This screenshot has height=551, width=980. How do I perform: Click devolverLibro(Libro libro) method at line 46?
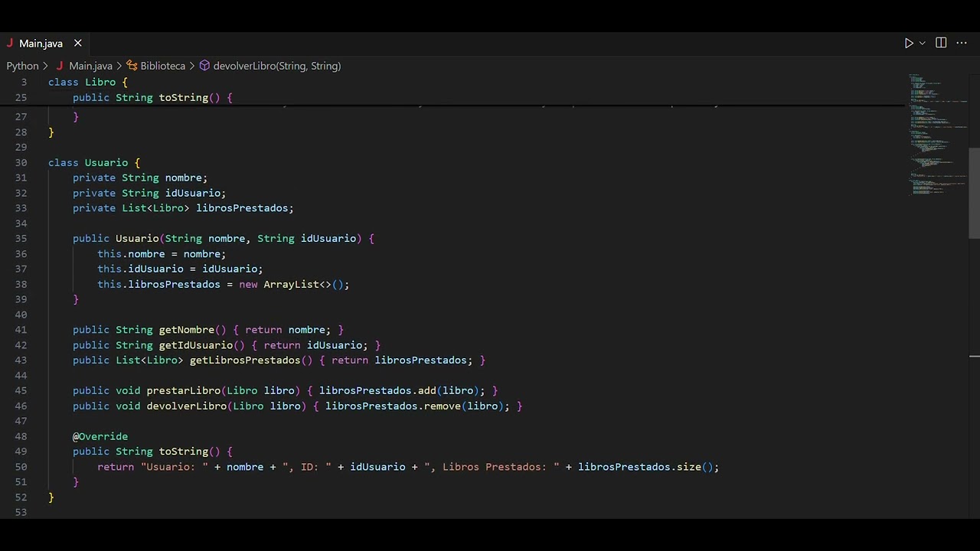pos(297,406)
